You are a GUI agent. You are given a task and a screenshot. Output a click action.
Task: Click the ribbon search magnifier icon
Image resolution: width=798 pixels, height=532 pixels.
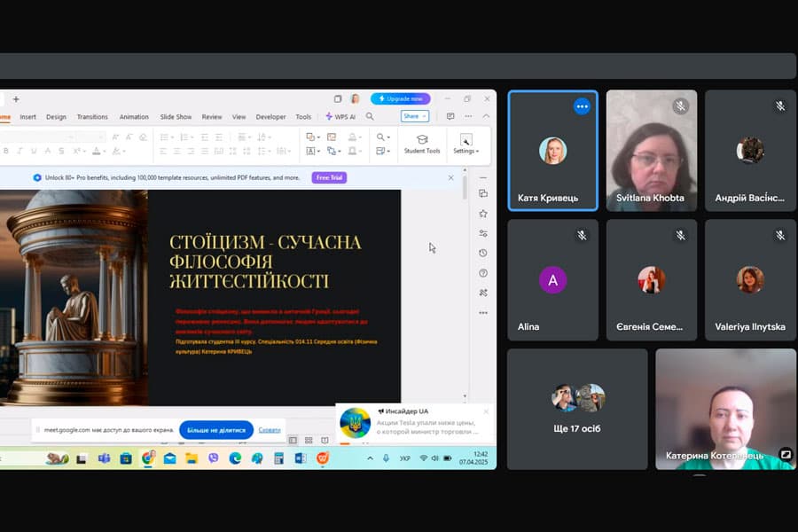coord(370,116)
